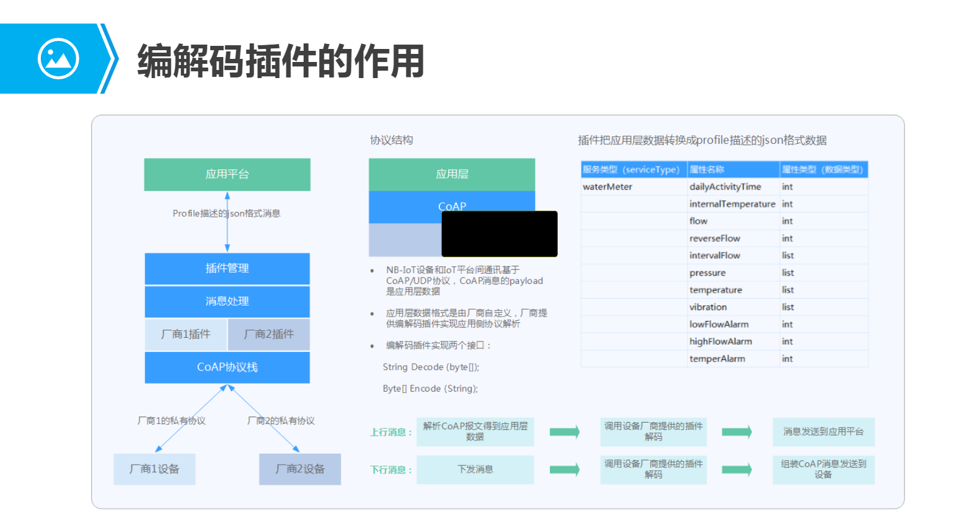Select the 解析CoAP报文得到应用层数据 box

[475, 432]
